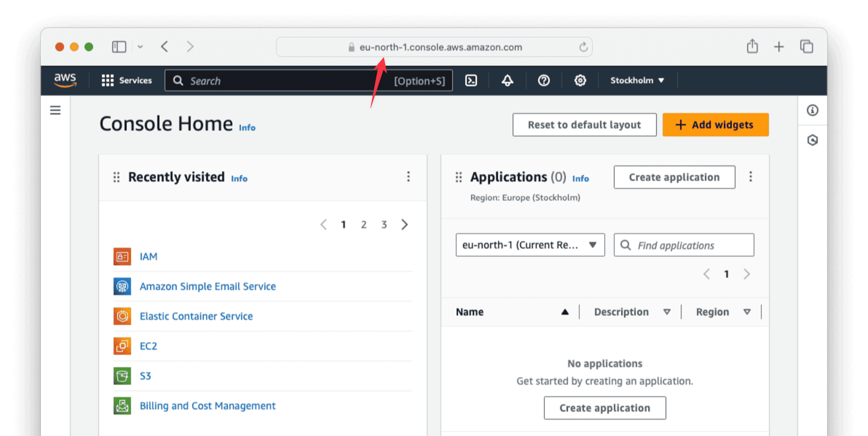Image resolution: width=868 pixels, height=436 pixels.
Task: Go to next Applications page
Action: (747, 274)
